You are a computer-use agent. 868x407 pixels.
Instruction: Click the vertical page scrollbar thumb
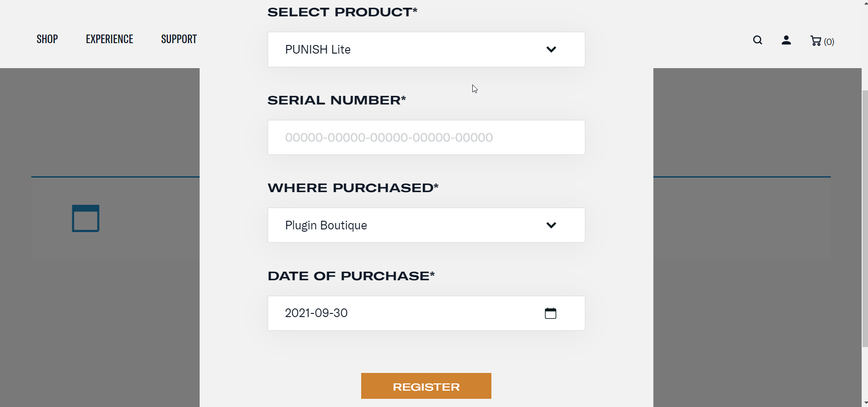point(865,218)
